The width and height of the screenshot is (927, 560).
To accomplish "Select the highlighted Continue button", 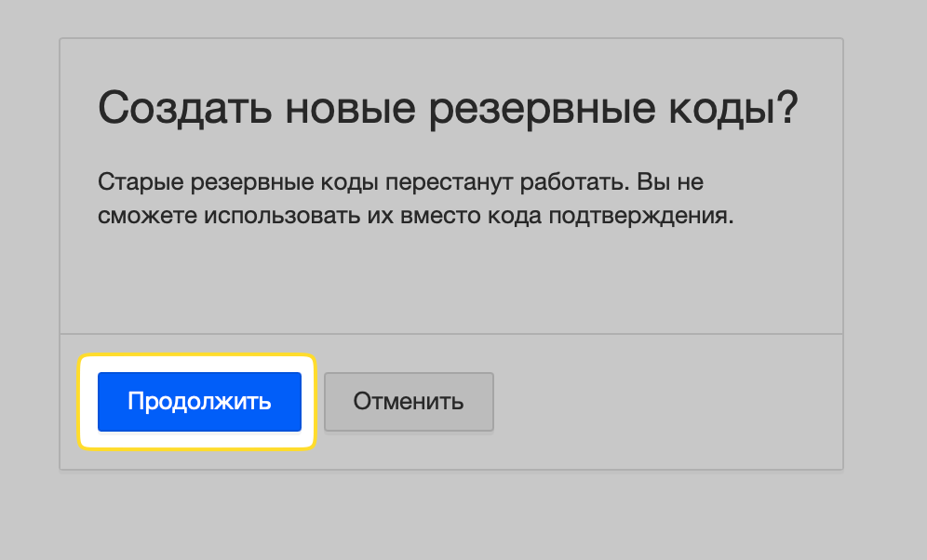I will 198,401.
